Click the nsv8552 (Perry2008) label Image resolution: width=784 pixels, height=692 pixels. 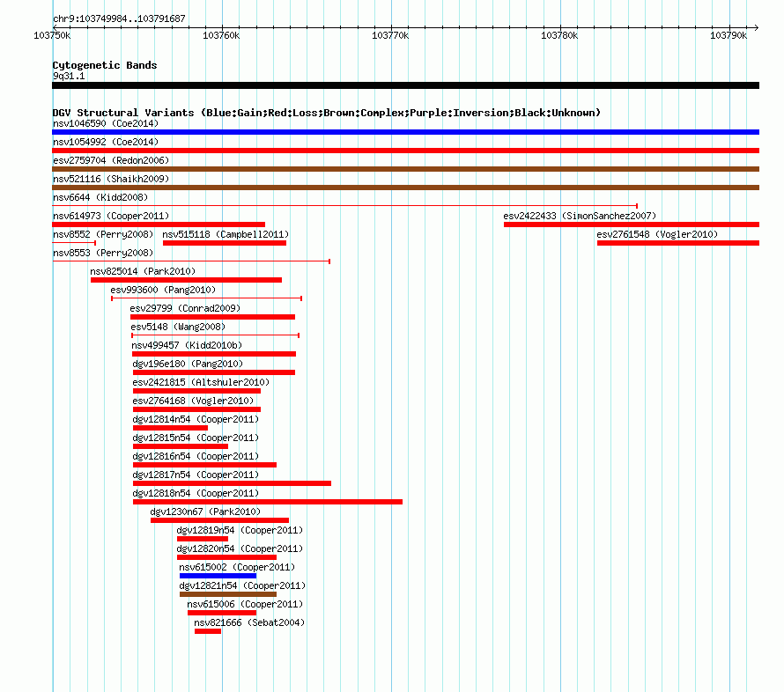pyautogui.click(x=103, y=234)
